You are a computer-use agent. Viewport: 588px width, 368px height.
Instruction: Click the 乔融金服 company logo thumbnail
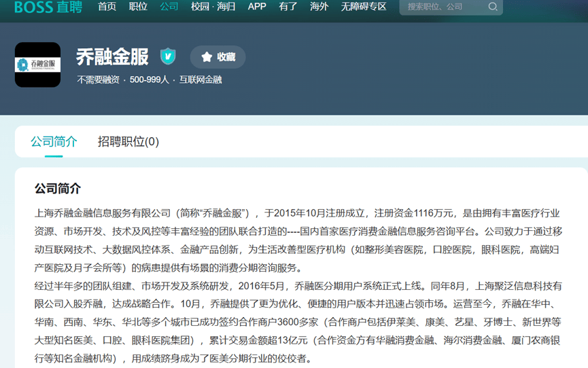(x=37, y=65)
